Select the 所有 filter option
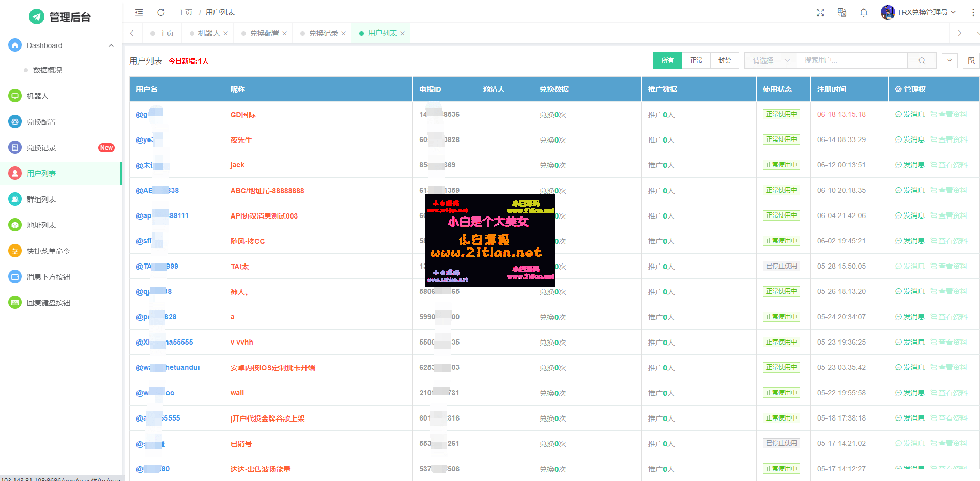Image resolution: width=980 pixels, height=481 pixels. pyautogui.click(x=667, y=60)
